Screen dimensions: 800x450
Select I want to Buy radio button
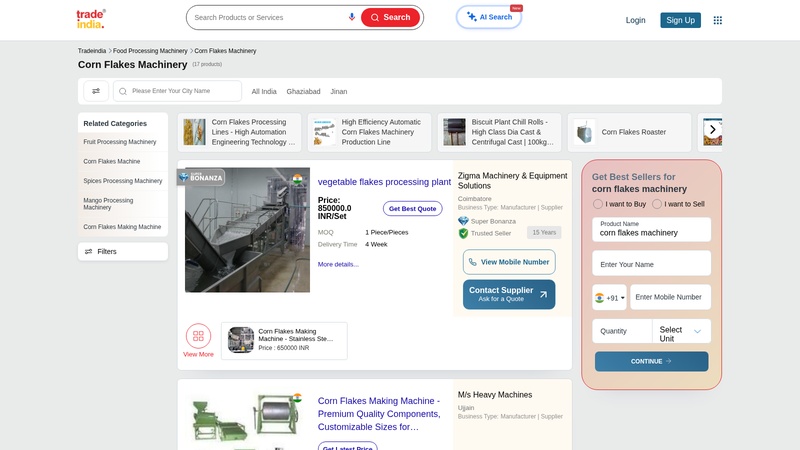click(598, 204)
